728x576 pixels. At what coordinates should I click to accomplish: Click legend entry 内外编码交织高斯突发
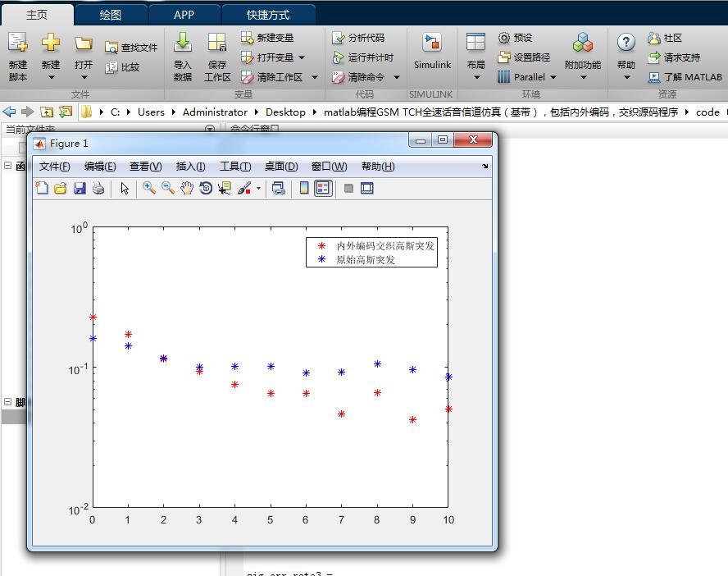tap(385, 245)
